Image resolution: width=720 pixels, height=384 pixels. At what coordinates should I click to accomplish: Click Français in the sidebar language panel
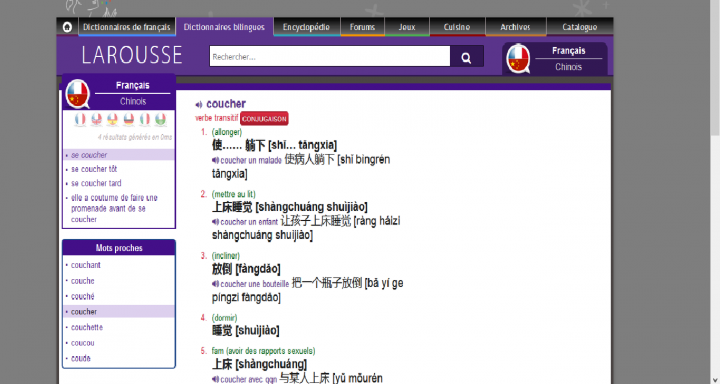(132, 85)
